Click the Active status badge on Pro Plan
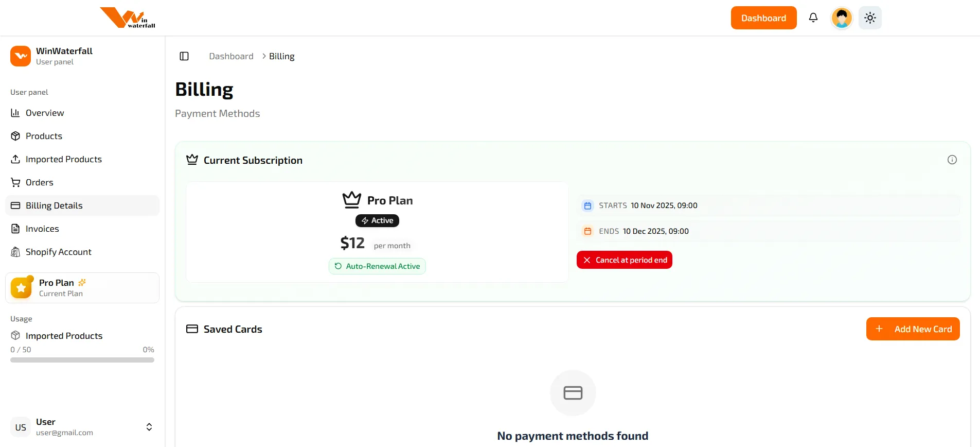 tap(377, 220)
